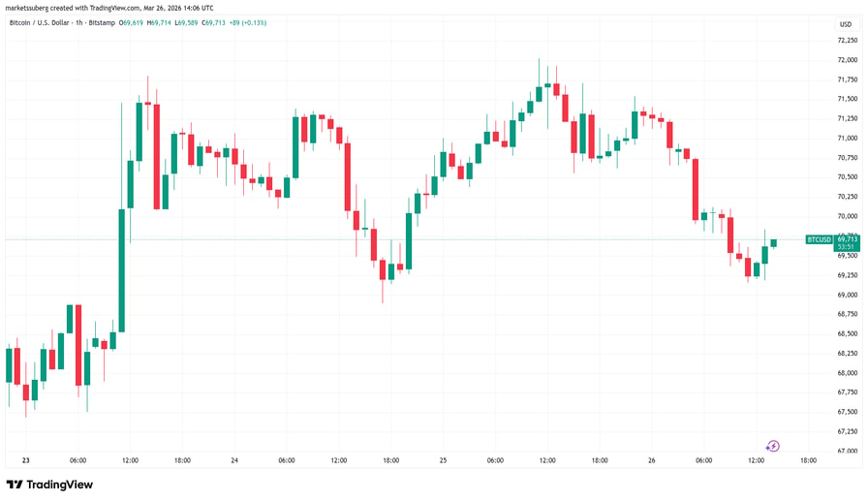Click the TradingView logo at bottom
This screenshot has width=868, height=501.
(x=49, y=485)
